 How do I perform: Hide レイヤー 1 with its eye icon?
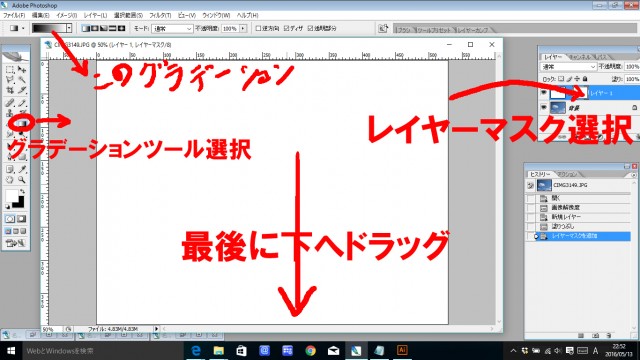coord(544,93)
